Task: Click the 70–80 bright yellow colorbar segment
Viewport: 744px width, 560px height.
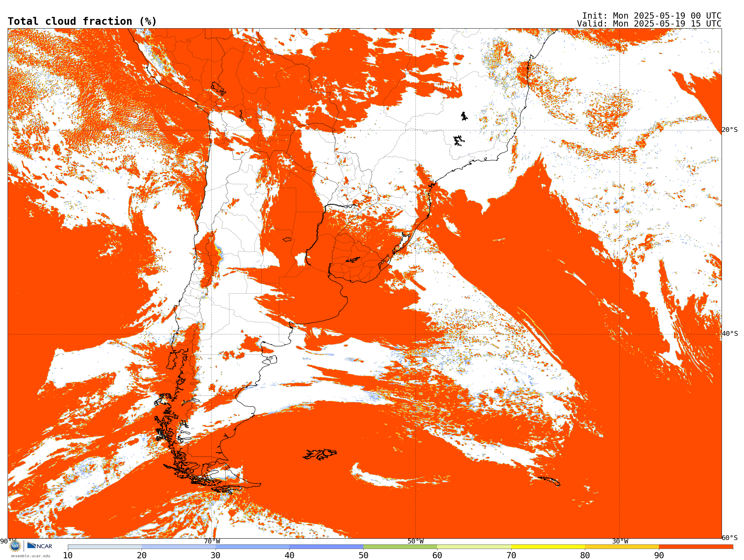Action: coord(548,547)
